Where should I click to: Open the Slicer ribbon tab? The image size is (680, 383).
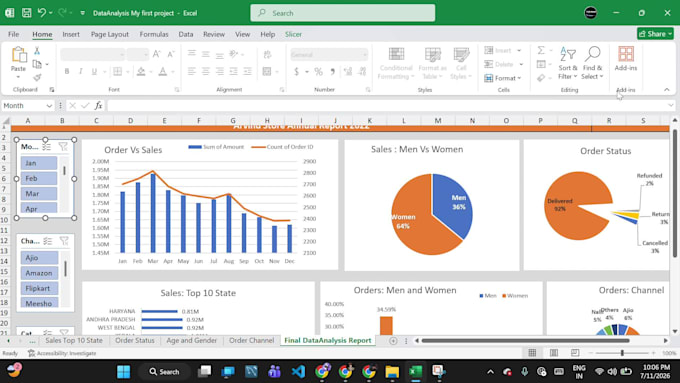tap(293, 34)
